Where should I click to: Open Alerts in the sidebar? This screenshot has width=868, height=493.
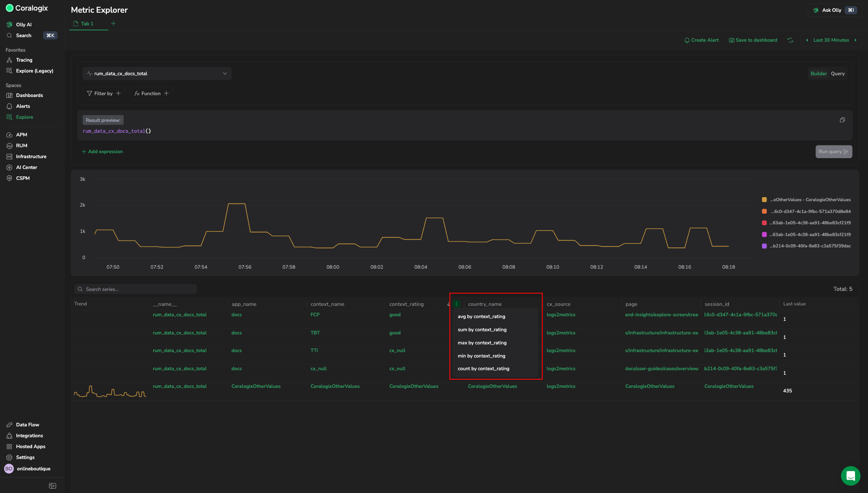[23, 106]
